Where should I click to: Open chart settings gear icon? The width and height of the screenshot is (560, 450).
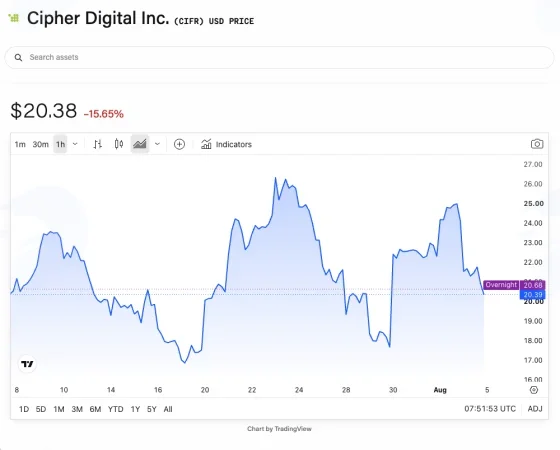click(534, 390)
